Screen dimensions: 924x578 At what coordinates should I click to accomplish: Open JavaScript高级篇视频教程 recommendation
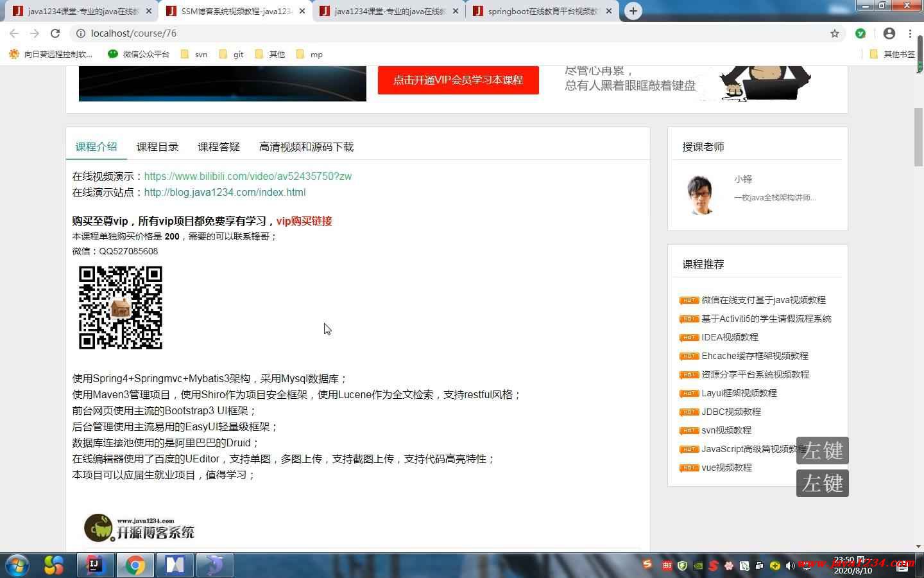[754, 449]
